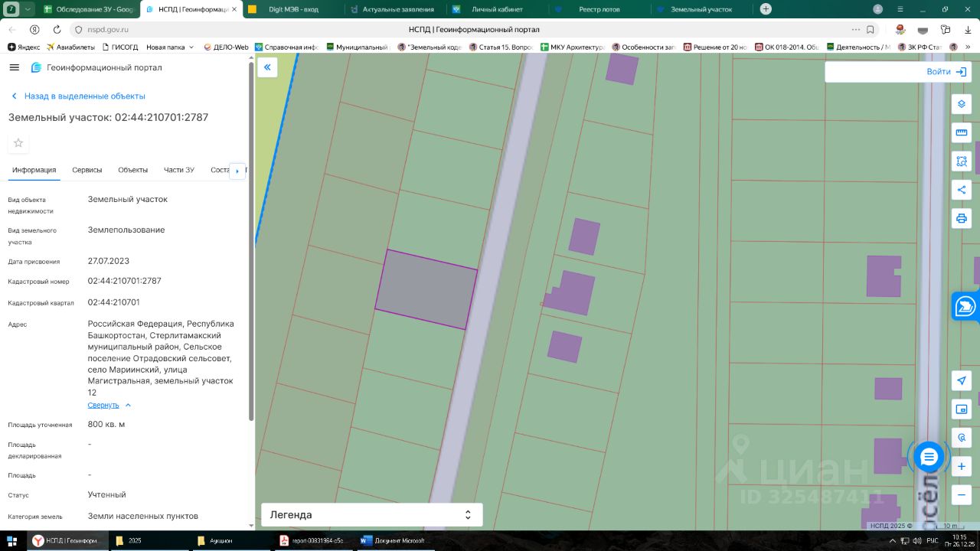This screenshot has height=551, width=980.
Task: Open the МКУ Архитектура bookmark
Action: (x=572, y=47)
